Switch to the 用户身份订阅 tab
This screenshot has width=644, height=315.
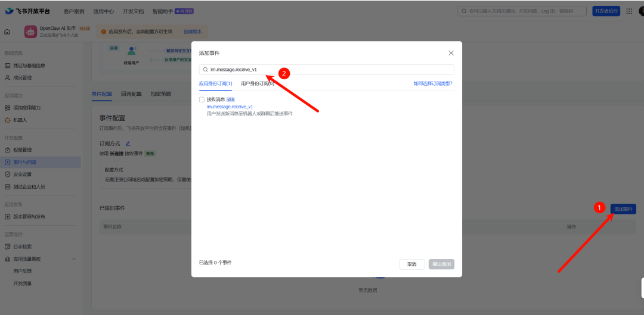pos(257,84)
